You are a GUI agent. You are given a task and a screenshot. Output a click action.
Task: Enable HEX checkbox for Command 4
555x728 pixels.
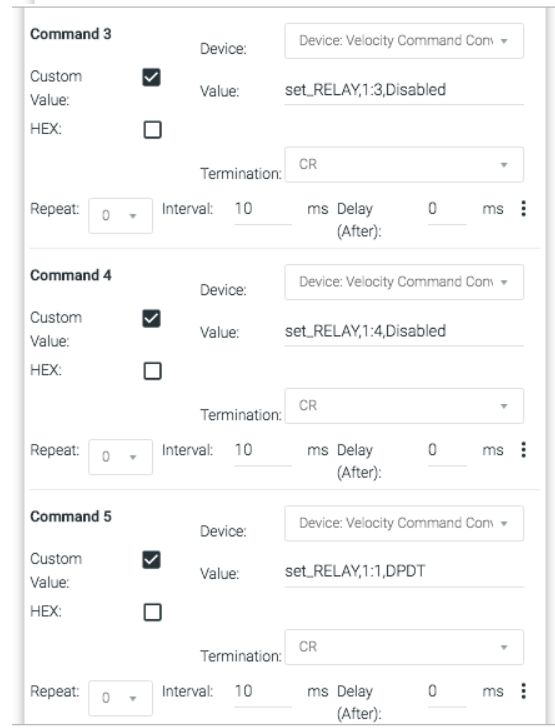(x=152, y=371)
